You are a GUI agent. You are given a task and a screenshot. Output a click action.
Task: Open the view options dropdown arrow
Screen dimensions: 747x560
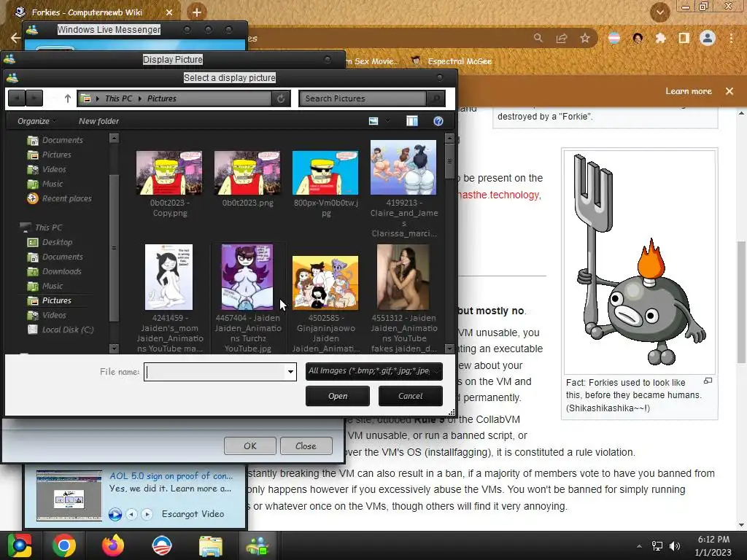(387, 121)
